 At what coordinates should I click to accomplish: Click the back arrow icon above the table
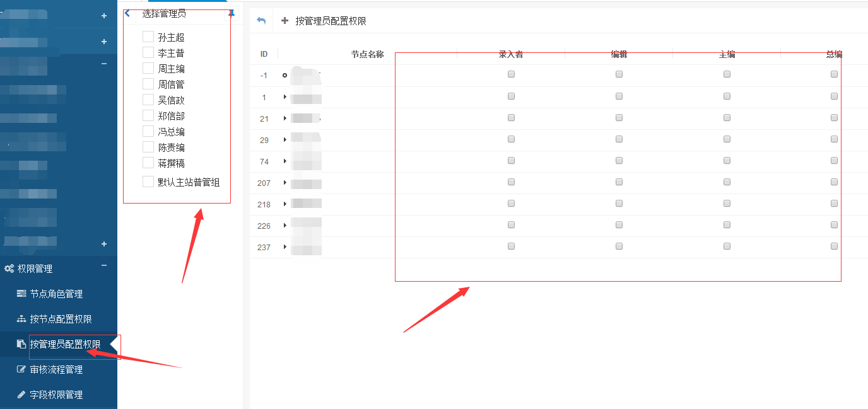tap(261, 21)
